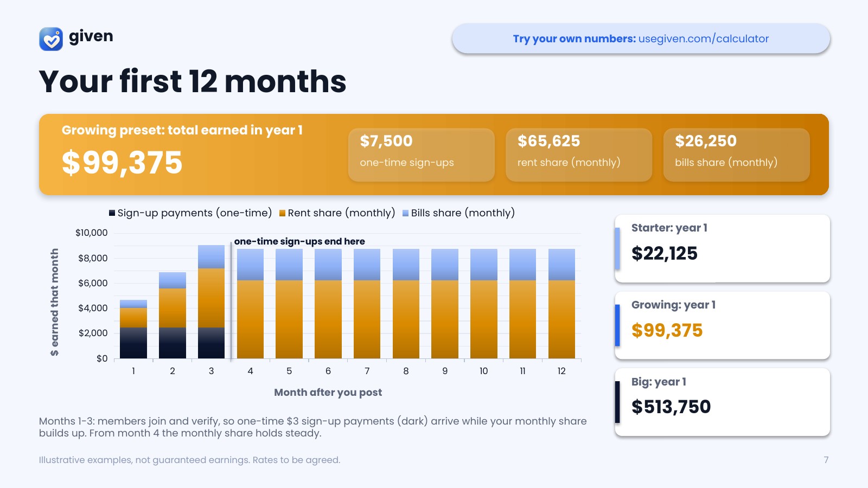The height and width of the screenshot is (488, 868).
Task: Click the Sign-up payments legend dark swatch
Action: tap(112, 213)
